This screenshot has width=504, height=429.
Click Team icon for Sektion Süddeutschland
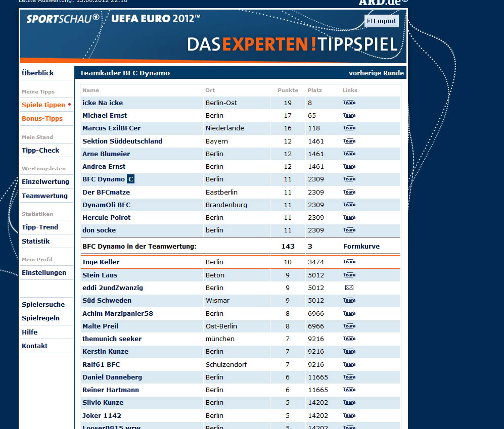(x=349, y=141)
